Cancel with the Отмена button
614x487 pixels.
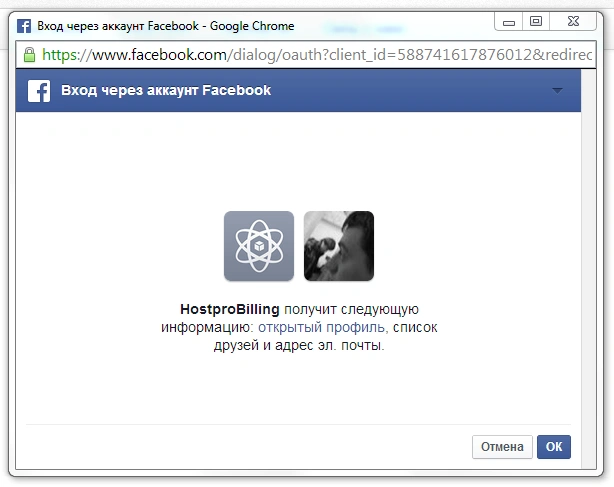point(502,447)
